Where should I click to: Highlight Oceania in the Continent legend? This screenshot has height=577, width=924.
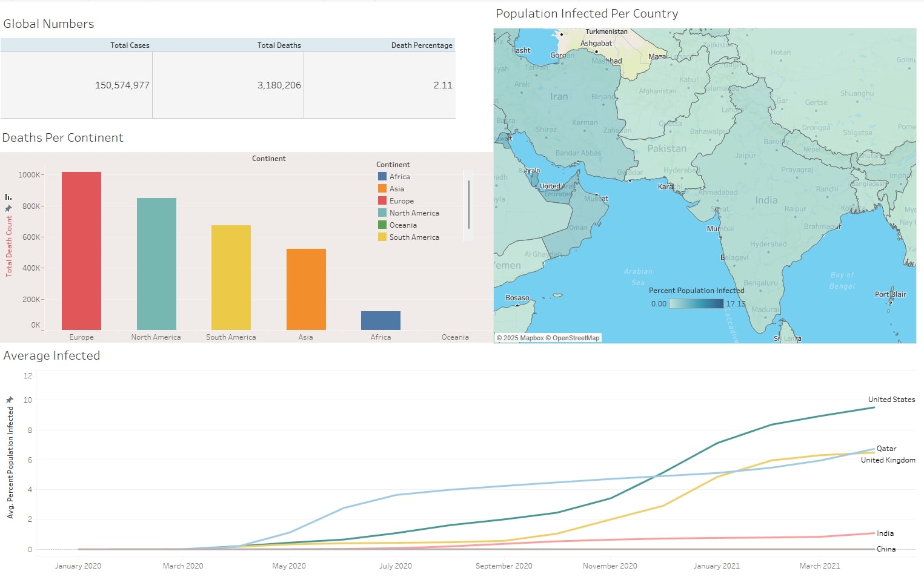point(402,225)
